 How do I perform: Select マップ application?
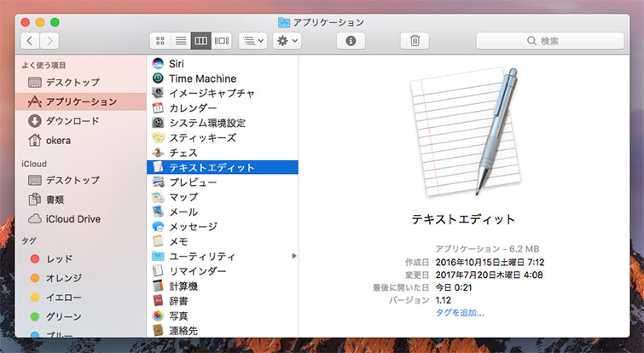tap(223, 197)
